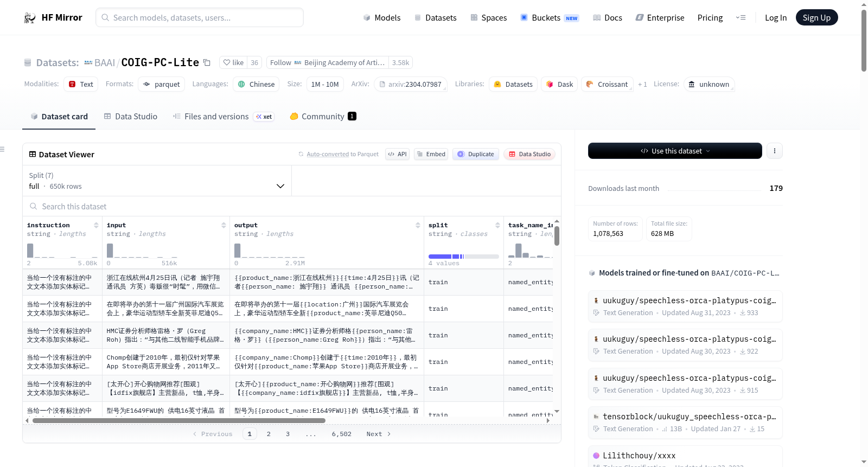
Task: Click the 36 likes count
Action: (x=254, y=62)
